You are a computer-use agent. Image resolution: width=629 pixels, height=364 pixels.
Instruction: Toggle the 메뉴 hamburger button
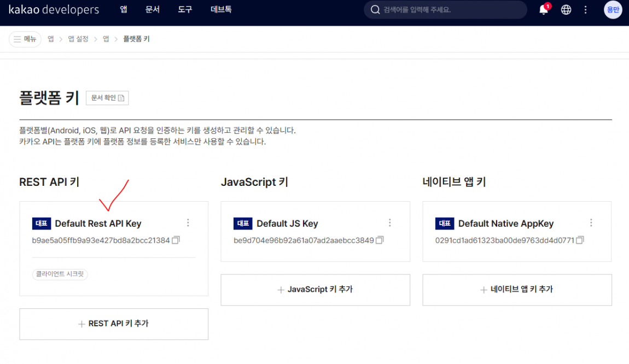(x=25, y=39)
